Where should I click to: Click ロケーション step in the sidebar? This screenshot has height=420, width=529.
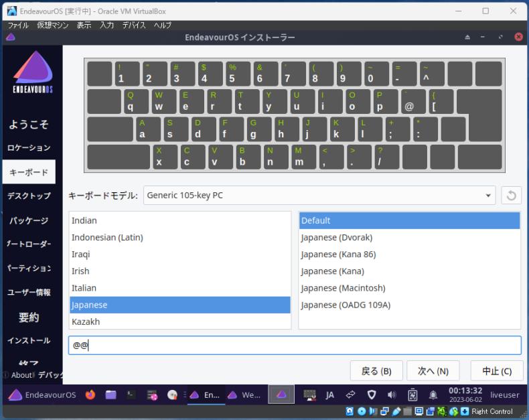(x=29, y=148)
